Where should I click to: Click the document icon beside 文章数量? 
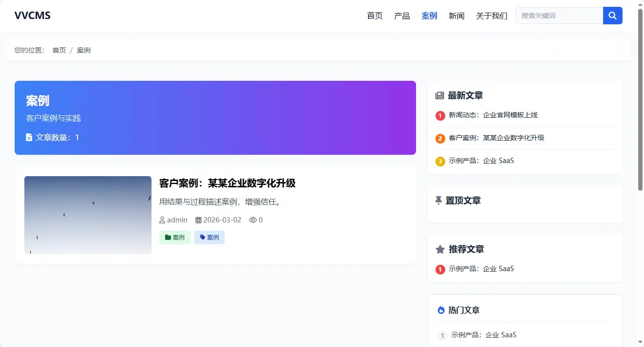coord(29,137)
